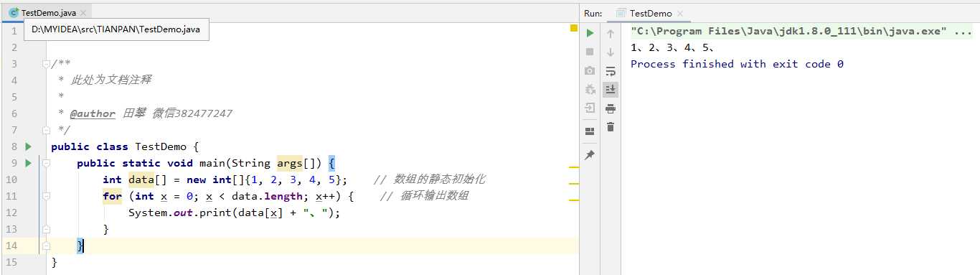Click the Down the Stack Trace arrow
This screenshot has height=275, width=980.
click(611, 52)
